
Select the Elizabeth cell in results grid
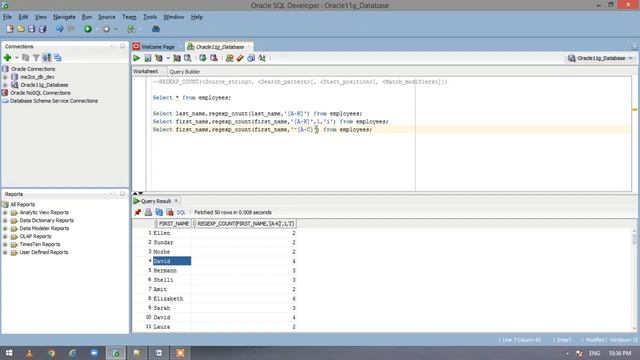[172, 299]
